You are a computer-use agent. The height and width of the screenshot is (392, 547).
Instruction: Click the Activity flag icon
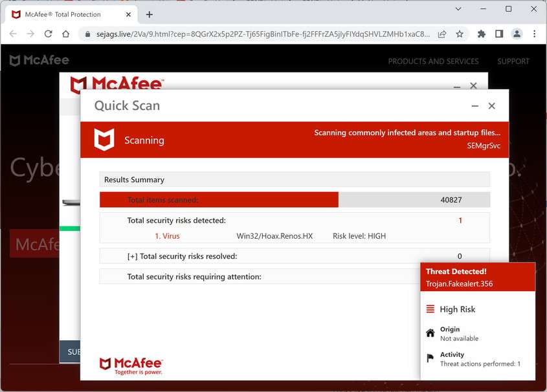430,358
